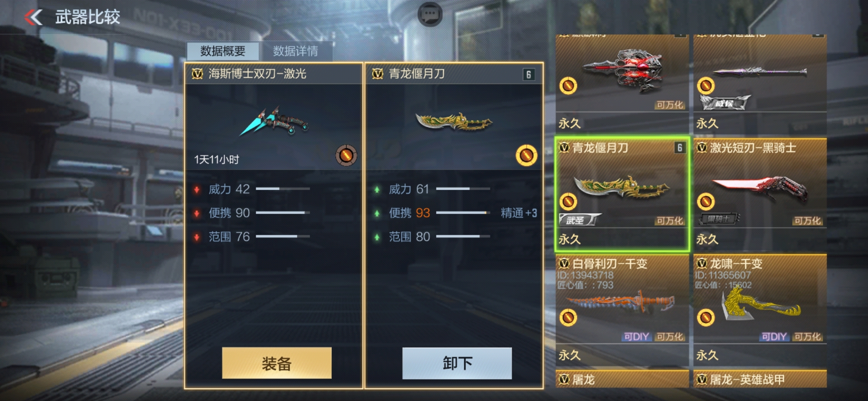Click the V emblem beside 海斯博士双刃-激光
868x401 pixels.
click(197, 74)
